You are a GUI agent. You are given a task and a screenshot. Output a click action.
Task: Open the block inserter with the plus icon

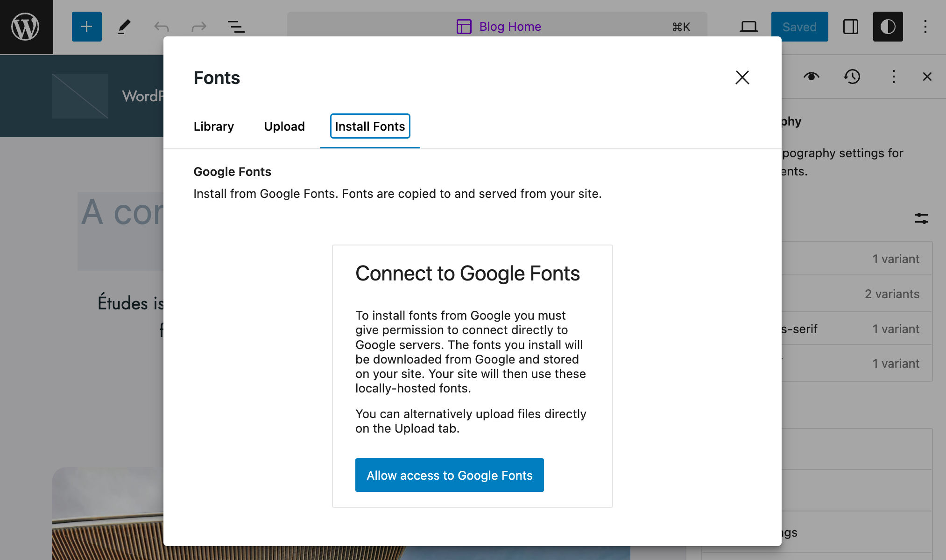point(86,27)
